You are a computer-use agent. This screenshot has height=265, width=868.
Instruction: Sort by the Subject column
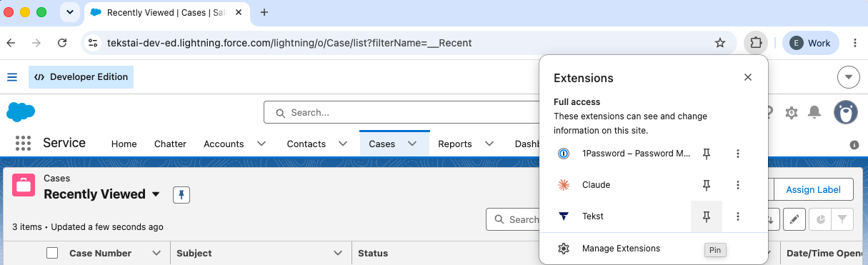[194, 253]
